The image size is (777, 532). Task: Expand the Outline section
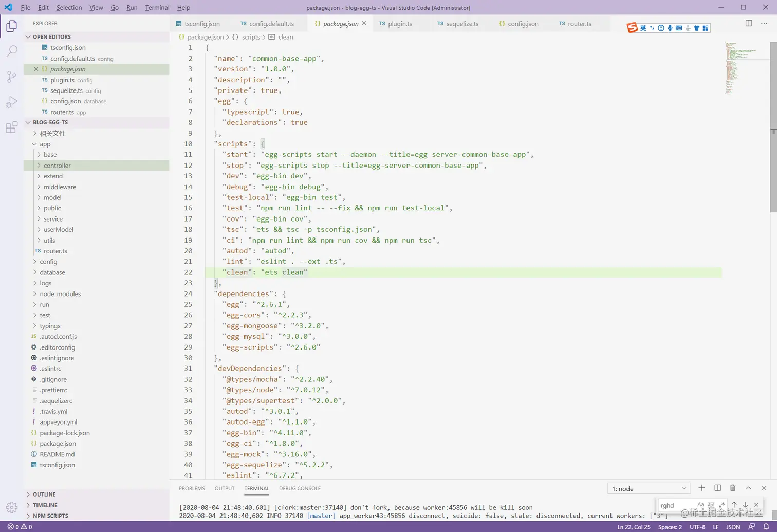point(97,494)
